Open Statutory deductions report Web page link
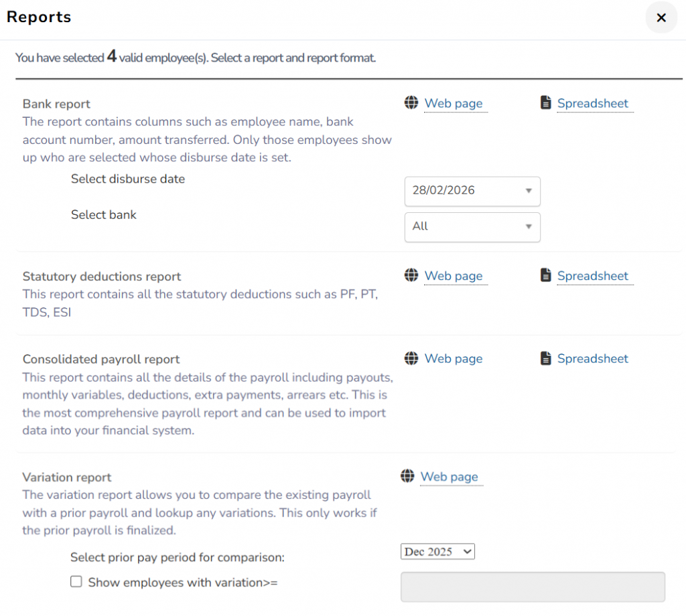The height and width of the screenshot is (616, 686). pyautogui.click(x=454, y=276)
